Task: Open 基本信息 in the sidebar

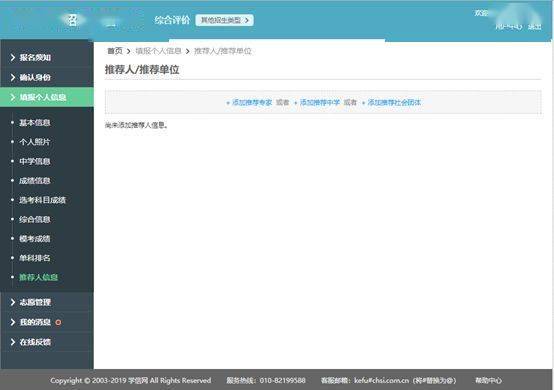Action: tap(35, 123)
